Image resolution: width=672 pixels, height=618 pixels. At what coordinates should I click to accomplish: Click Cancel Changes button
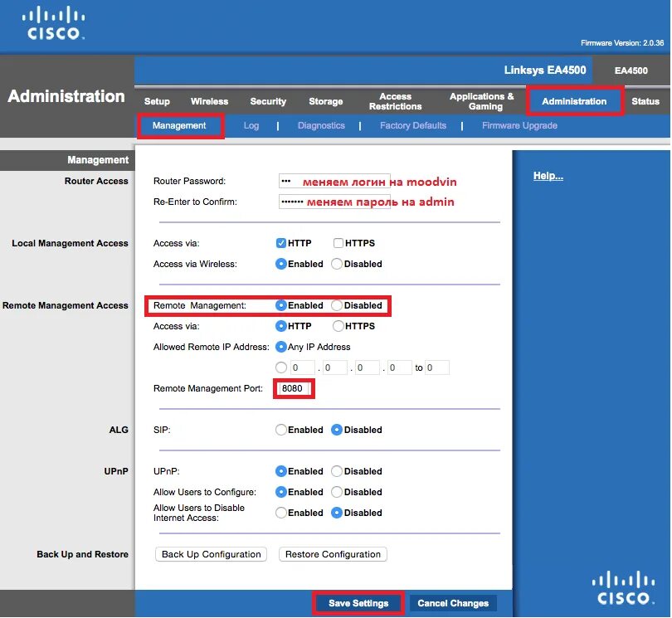pyautogui.click(x=453, y=603)
